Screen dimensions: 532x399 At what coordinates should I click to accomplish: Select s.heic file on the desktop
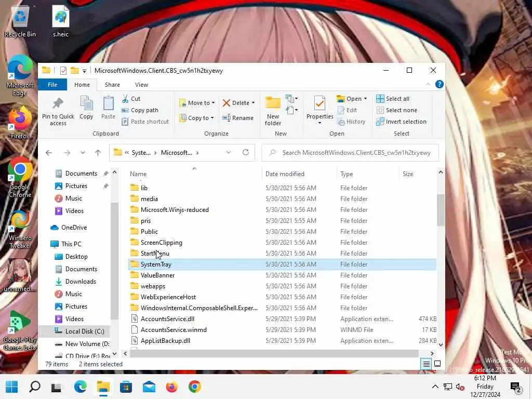[x=61, y=22]
